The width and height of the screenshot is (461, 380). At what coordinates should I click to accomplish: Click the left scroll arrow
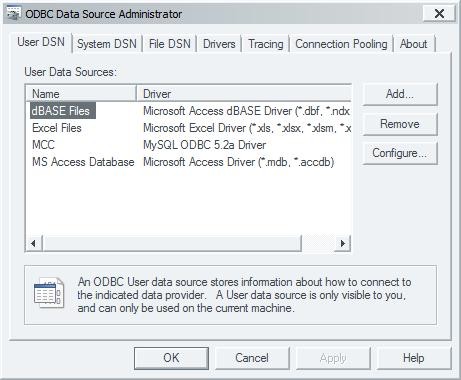34,243
